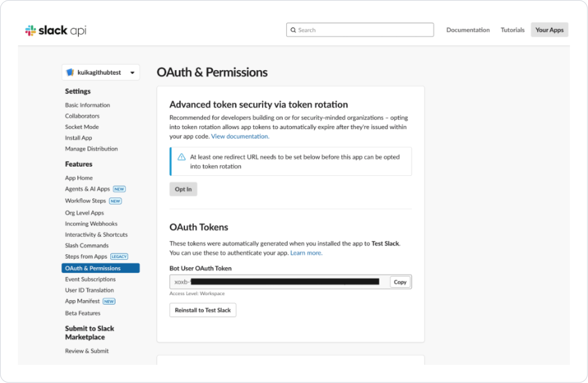Open Beta Features
Image resolution: width=588 pixels, height=383 pixels.
(x=83, y=313)
